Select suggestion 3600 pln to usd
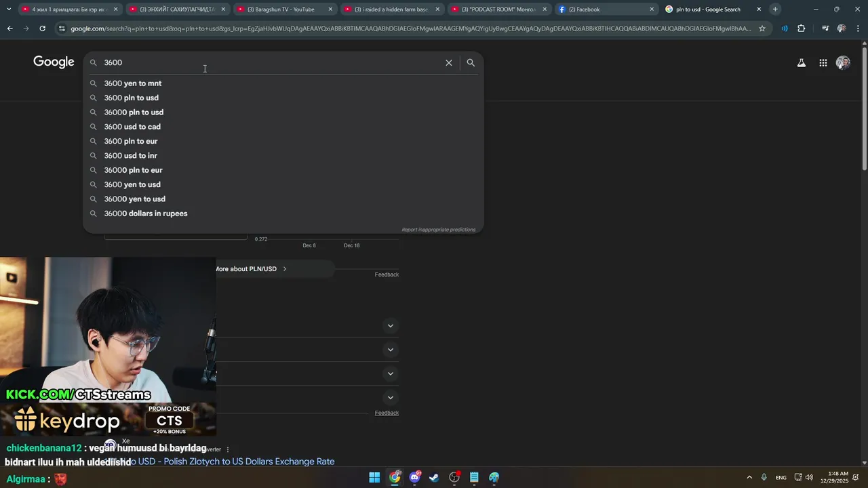 (283, 98)
